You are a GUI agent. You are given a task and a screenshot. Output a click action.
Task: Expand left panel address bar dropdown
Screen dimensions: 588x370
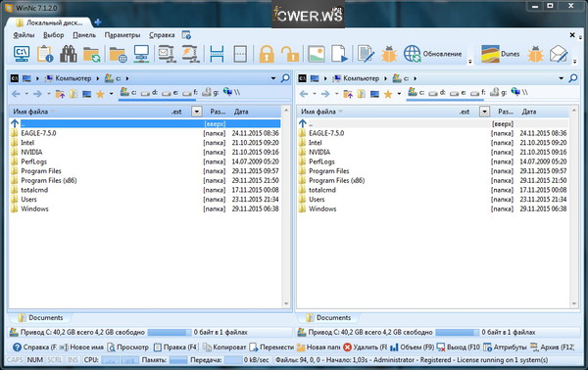click(x=273, y=78)
